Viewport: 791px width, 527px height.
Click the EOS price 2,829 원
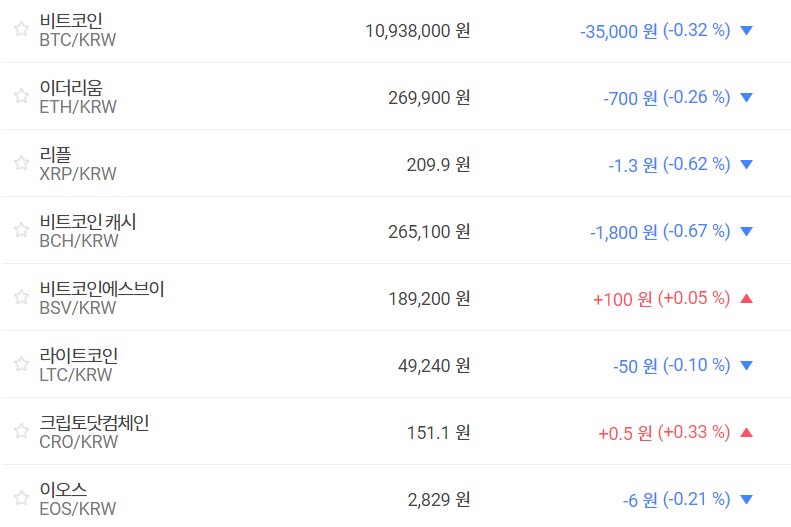pos(438,499)
